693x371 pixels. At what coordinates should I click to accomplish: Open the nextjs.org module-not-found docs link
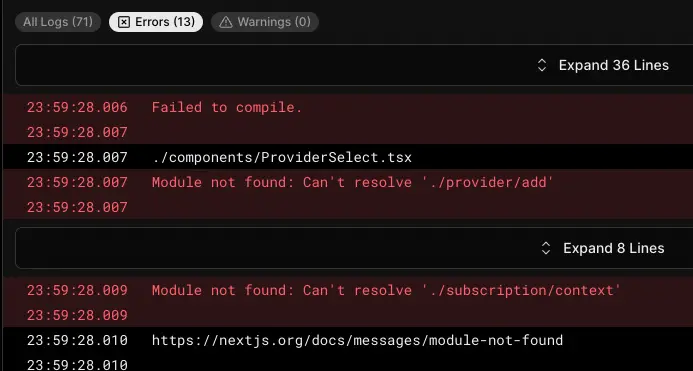[357, 340]
